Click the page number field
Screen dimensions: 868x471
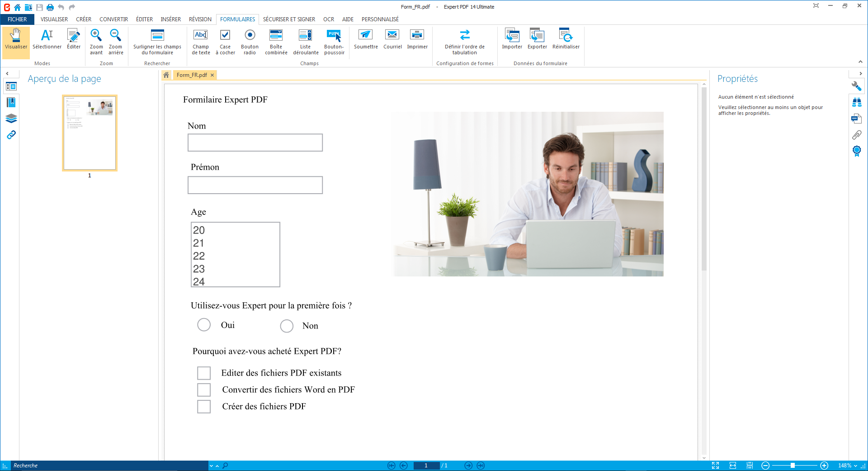click(426, 466)
